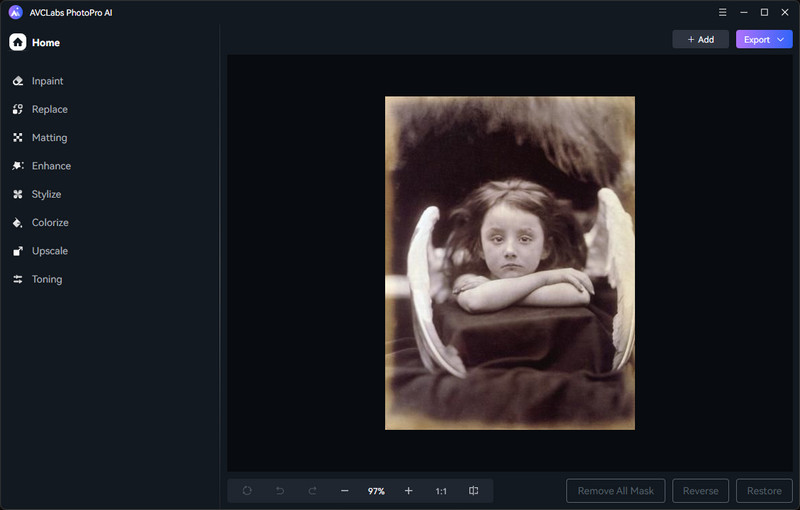Open the Matting menu item
Viewport: 800px width, 510px height.
click(x=49, y=138)
